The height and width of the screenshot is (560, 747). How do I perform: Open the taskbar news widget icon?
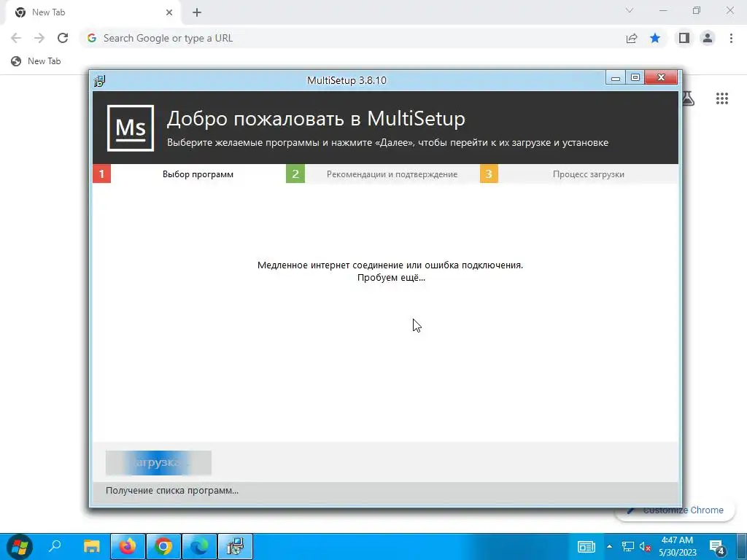(x=587, y=547)
